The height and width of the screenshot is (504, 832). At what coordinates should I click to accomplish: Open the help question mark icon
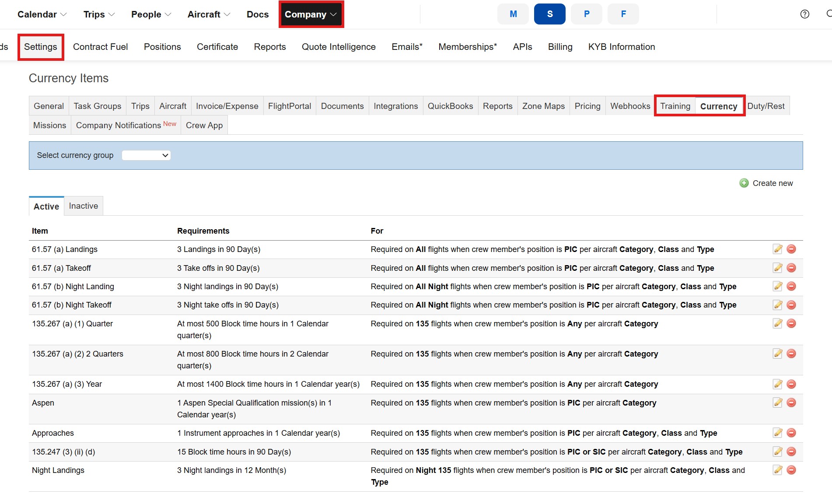804,14
